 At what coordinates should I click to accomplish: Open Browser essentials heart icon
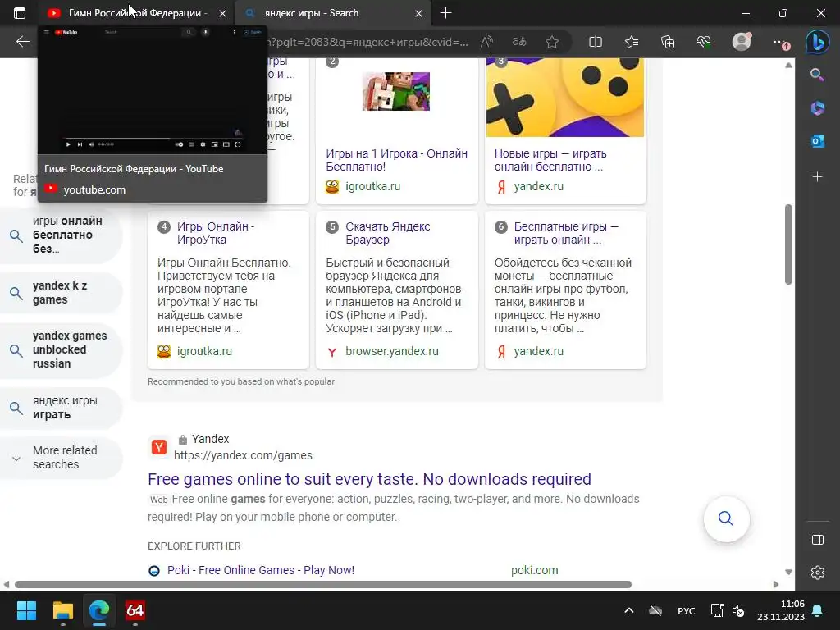click(x=704, y=42)
